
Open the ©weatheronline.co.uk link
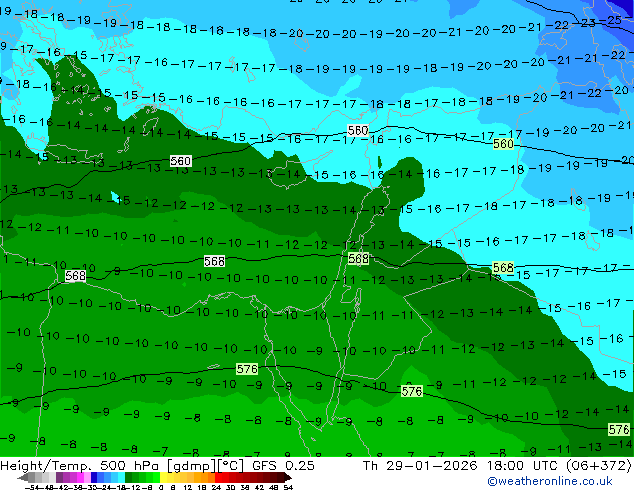point(549,481)
